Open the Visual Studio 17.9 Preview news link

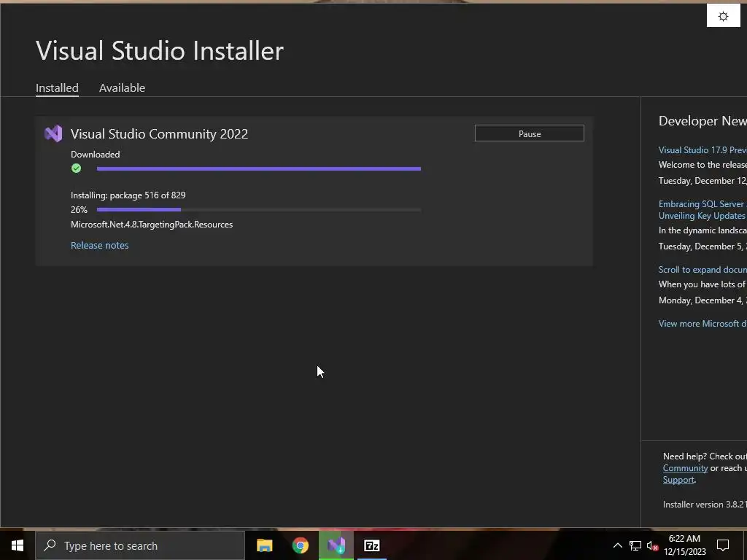[x=703, y=150]
